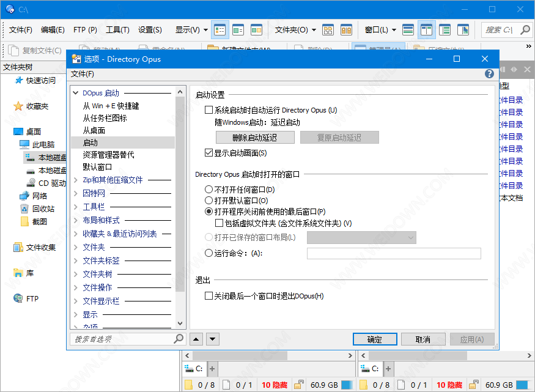This screenshot has width=535, height=392.
Task: Click the first folder layout icon after 文件夹(O)
Action: [328, 30]
